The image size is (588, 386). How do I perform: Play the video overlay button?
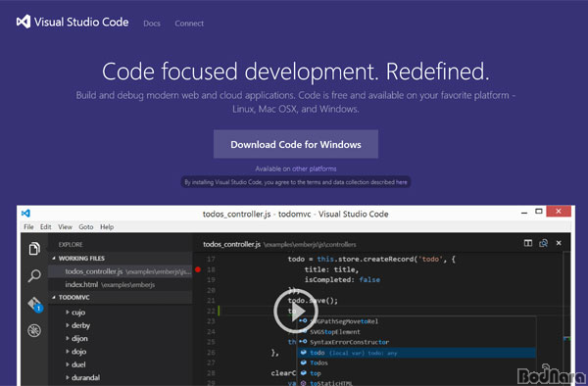click(296, 311)
